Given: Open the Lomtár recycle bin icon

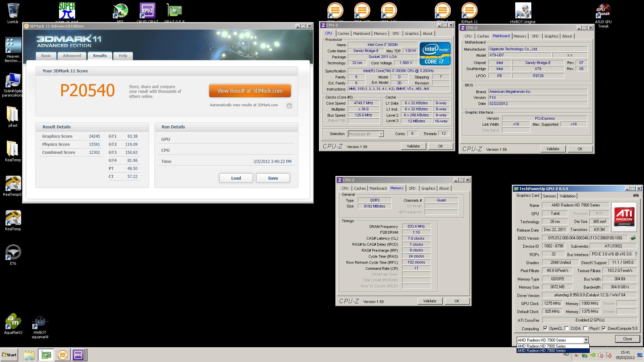Looking at the screenshot, I should click(13, 11).
